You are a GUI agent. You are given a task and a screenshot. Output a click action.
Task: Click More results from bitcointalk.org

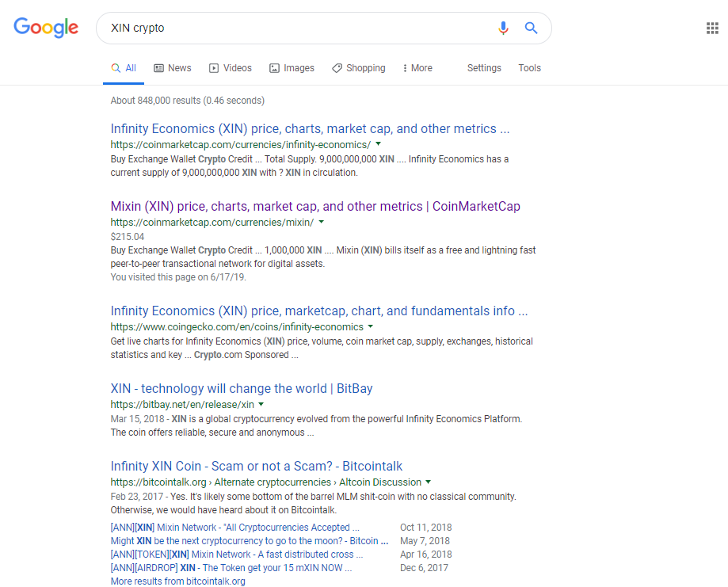click(177, 581)
